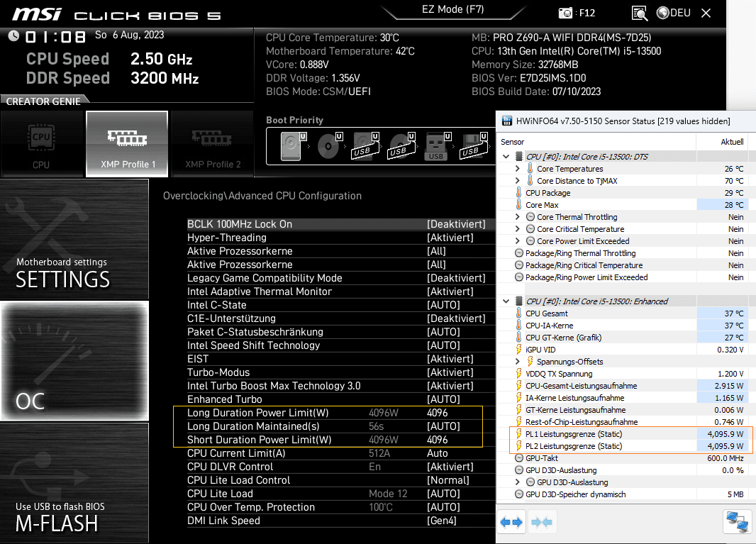
Task: Edit Short Duration Power Limit(W) value 4096
Action: tap(438, 440)
